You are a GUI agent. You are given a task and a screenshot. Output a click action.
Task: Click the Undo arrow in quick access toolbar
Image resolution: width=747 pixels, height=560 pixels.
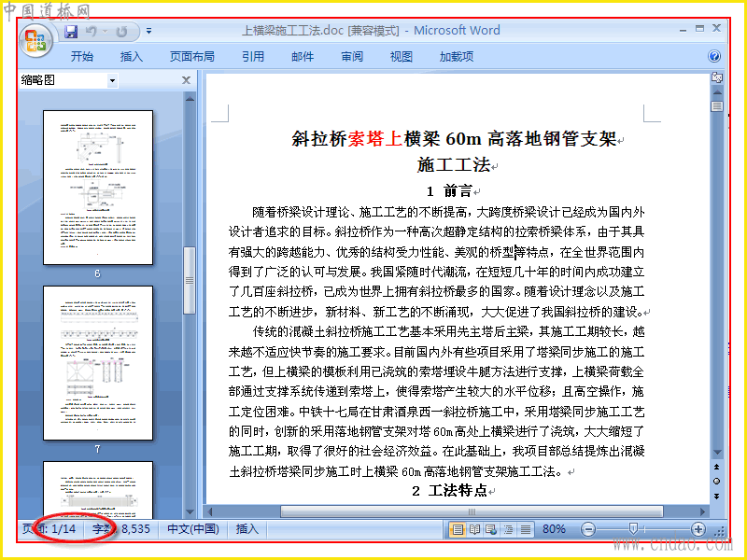91,32
